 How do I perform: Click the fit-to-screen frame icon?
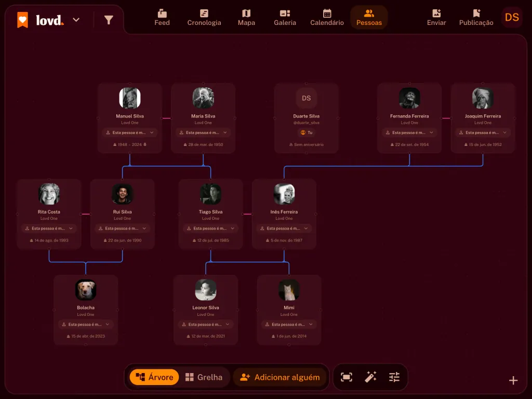[347, 377]
